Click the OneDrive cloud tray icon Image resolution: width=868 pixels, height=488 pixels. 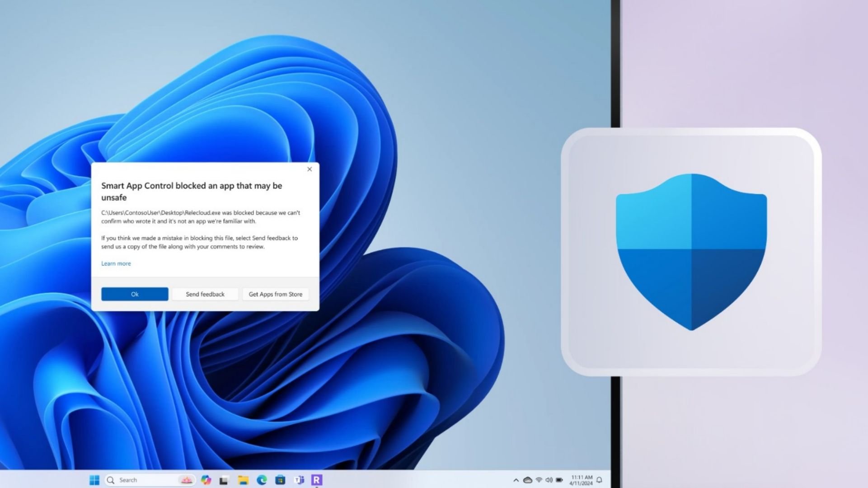click(x=527, y=480)
